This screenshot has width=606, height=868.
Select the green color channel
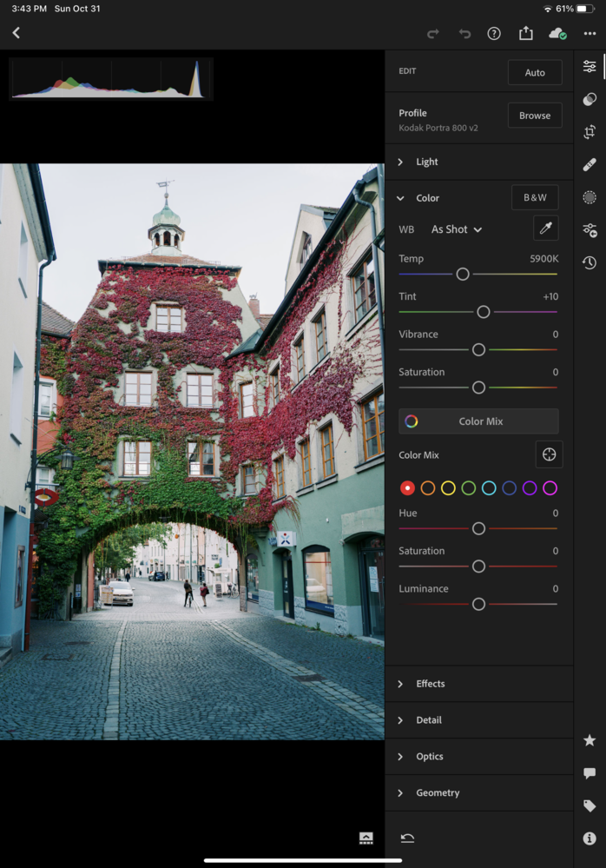[x=469, y=488]
